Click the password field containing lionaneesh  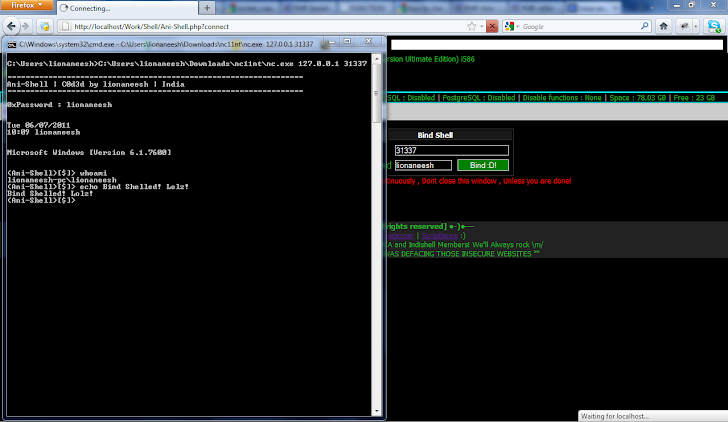pos(423,165)
